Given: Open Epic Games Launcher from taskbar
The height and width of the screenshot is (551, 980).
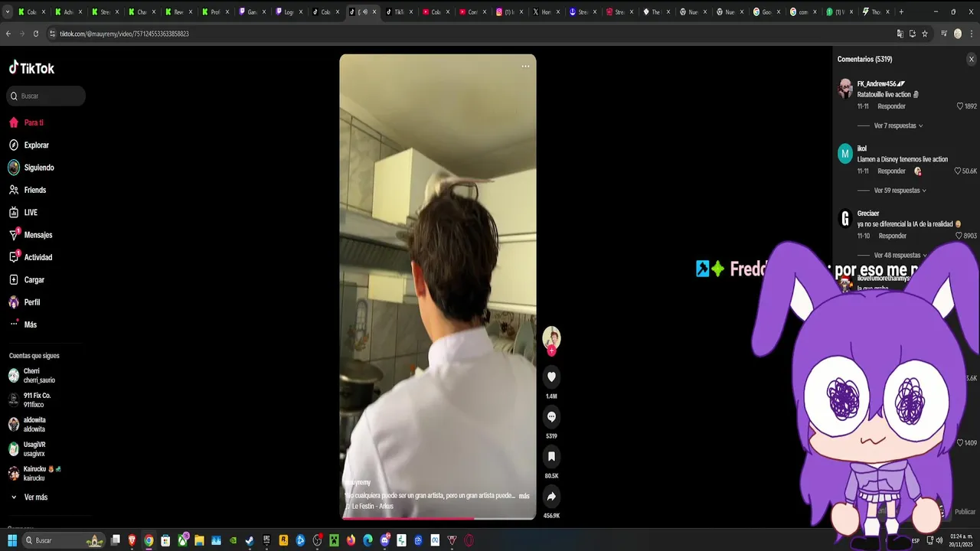Looking at the screenshot, I should (266, 540).
